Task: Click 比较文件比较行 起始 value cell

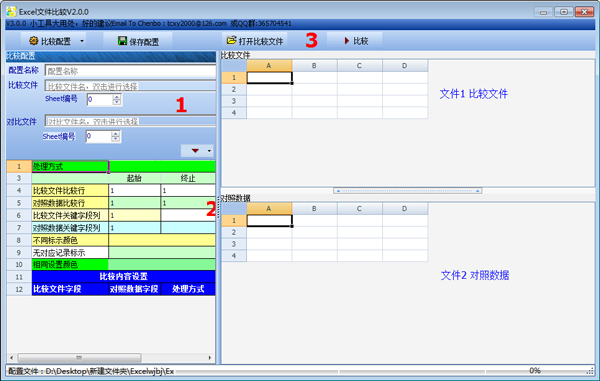Action: (x=135, y=190)
